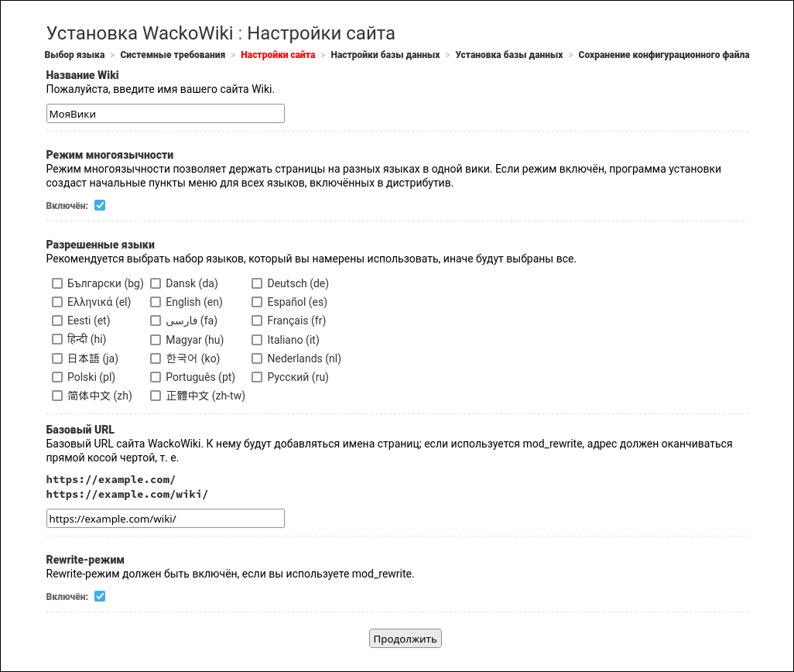Click the base URL input field

click(165, 519)
